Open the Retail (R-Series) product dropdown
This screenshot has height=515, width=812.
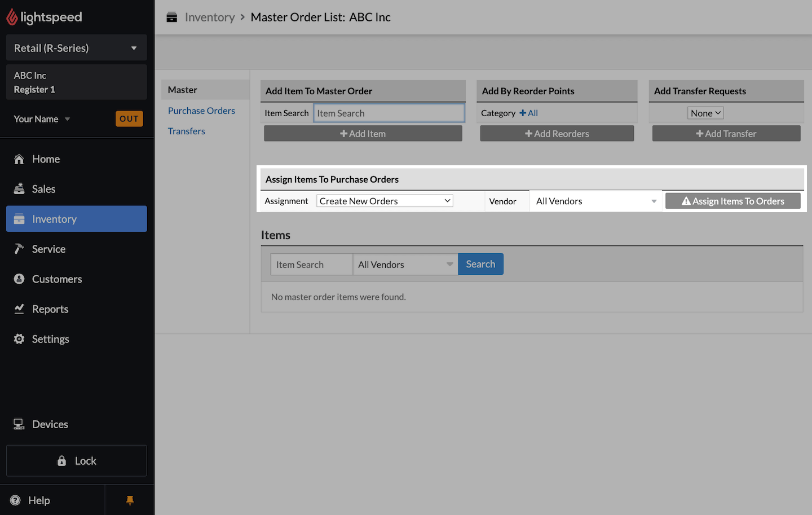pos(76,48)
